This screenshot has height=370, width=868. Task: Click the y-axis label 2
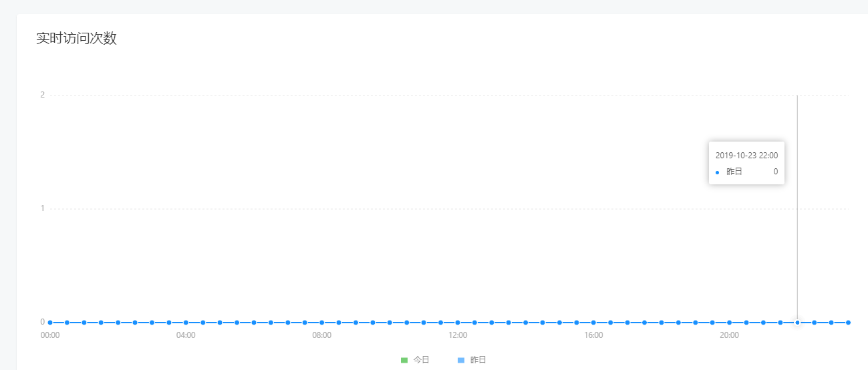coord(42,95)
